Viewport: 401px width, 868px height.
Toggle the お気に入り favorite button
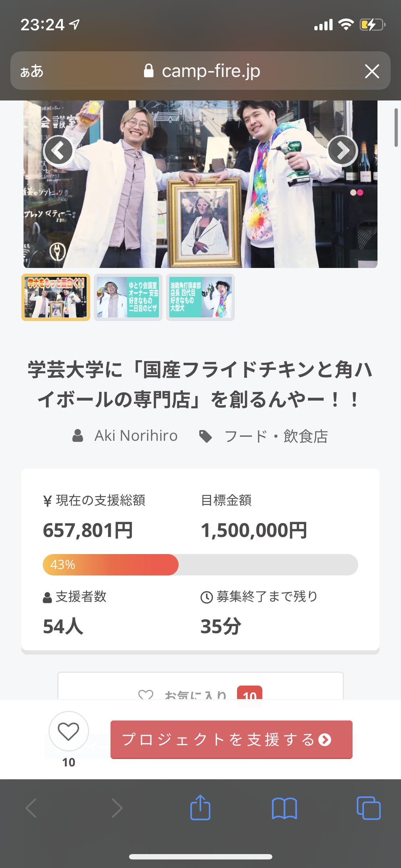tap(200, 693)
